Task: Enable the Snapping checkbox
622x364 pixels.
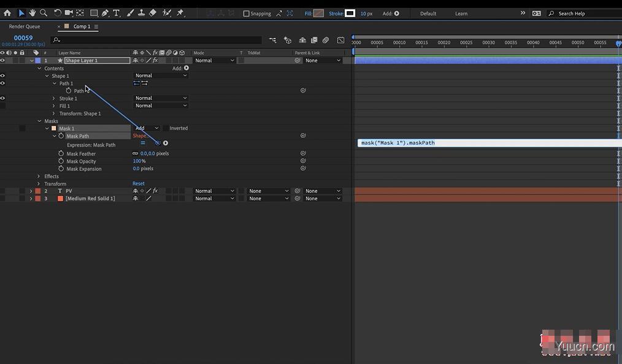Action: click(x=246, y=13)
